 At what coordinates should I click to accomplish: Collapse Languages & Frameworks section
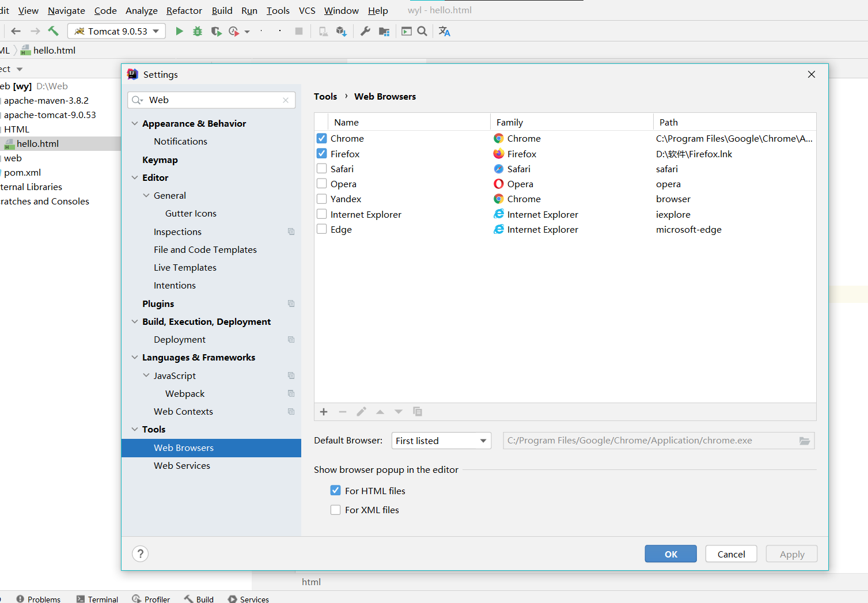pos(135,357)
